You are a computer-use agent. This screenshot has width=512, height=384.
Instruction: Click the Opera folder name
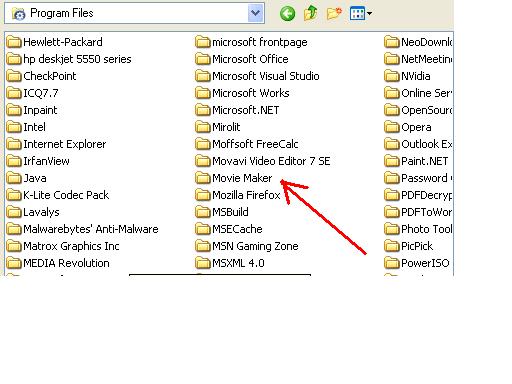pos(416,127)
